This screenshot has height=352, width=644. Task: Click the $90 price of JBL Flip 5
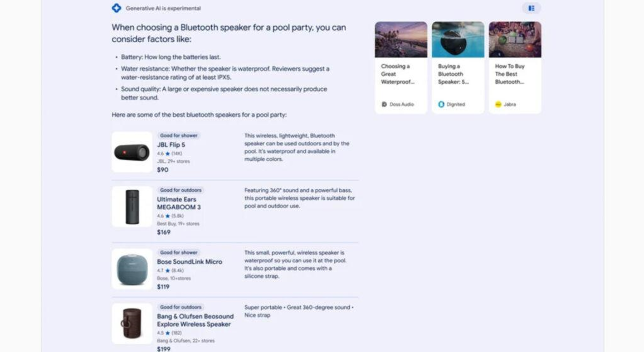162,169
